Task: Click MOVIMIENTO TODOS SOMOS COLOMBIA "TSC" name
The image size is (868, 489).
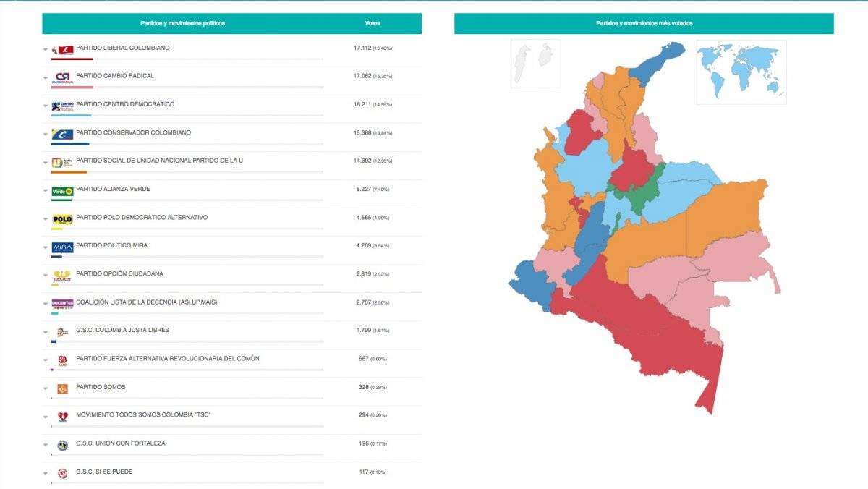Action: tap(143, 414)
